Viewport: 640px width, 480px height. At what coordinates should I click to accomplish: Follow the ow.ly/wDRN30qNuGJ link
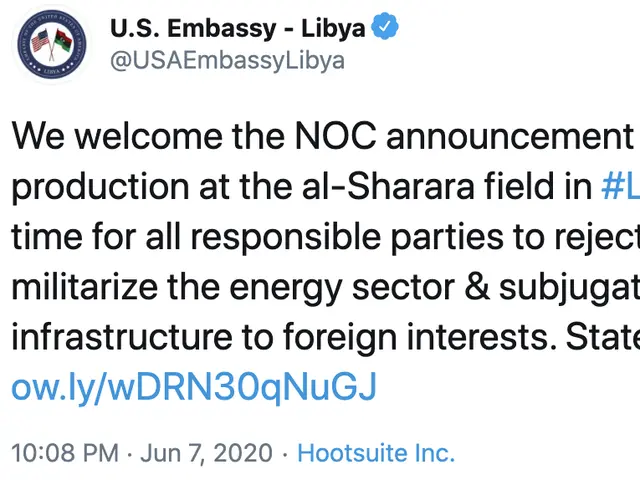[194, 387]
